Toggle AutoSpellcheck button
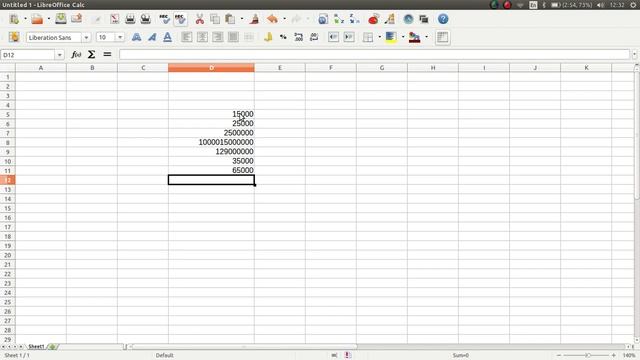Viewport: 640px width, 360px height. [x=180, y=19]
